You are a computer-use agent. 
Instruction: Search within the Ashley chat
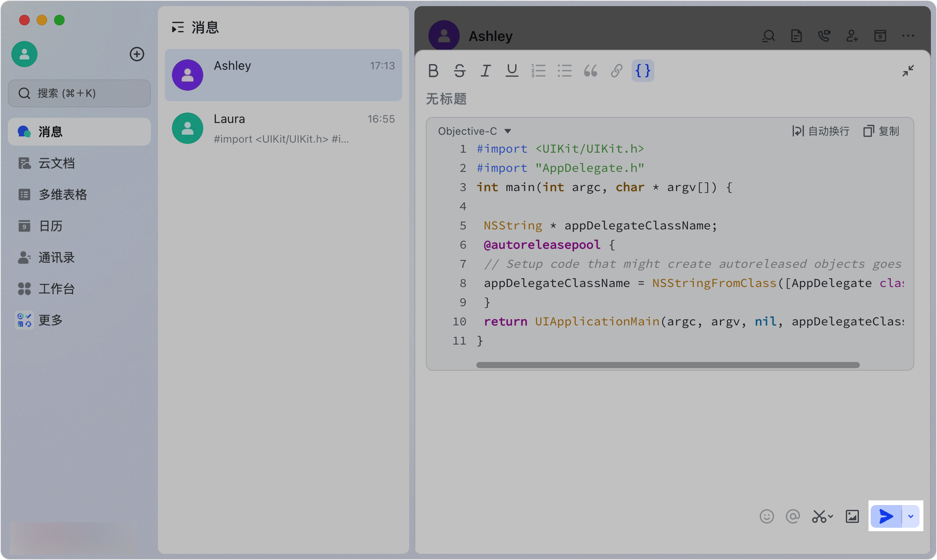(x=769, y=36)
